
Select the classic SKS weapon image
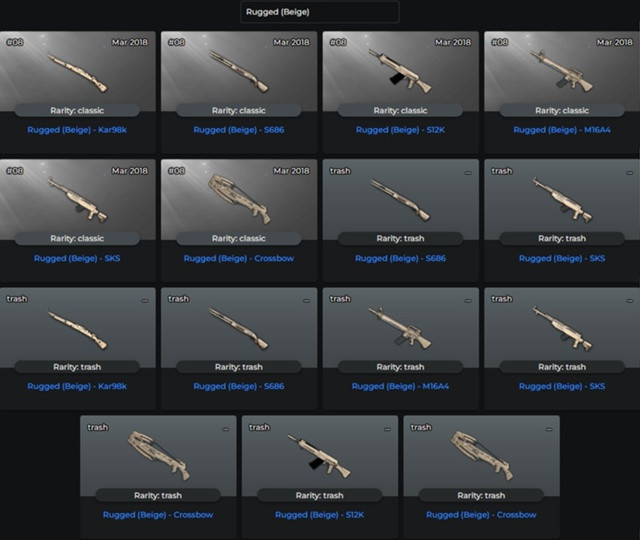point(78,200)
